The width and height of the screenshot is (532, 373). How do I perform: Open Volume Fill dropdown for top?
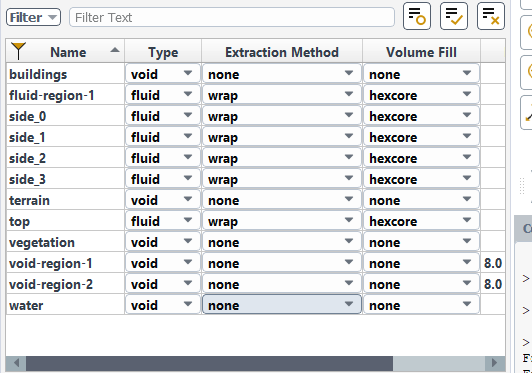tap(421, 221)
